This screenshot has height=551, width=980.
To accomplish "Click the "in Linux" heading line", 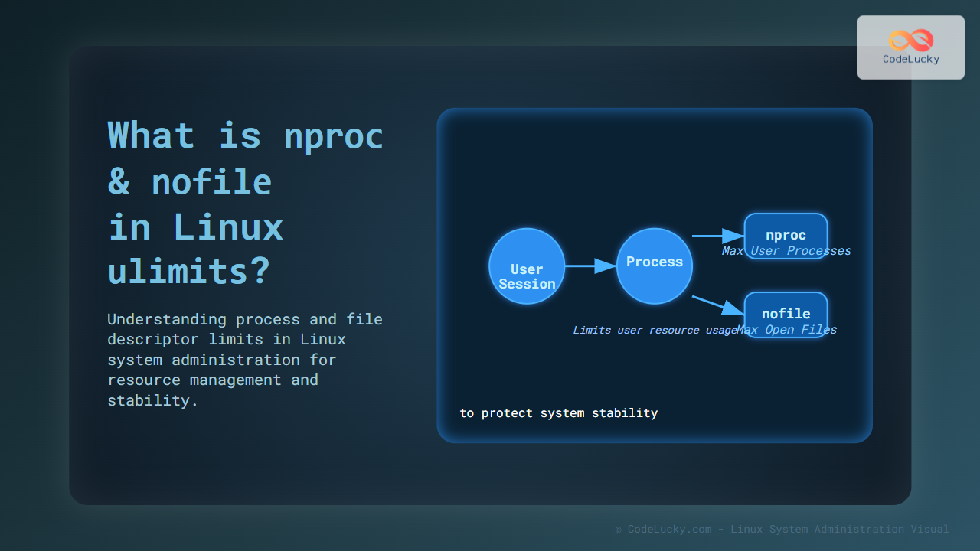I will click(x=196, y=227).
